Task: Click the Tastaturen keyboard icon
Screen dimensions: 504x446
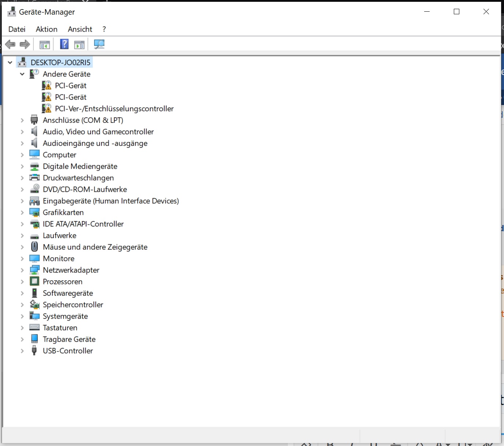Action: point(34,327)
